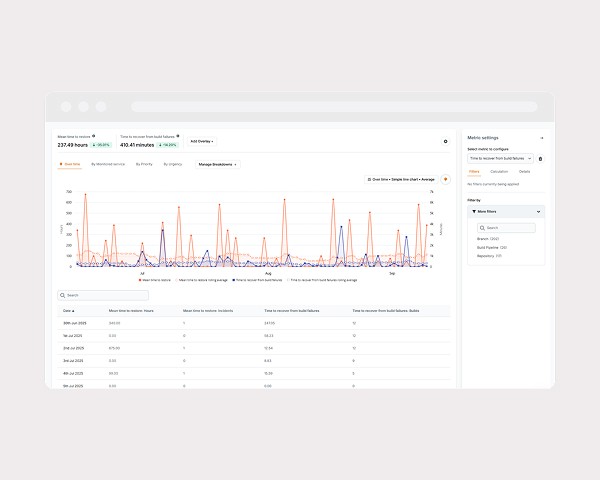Click the Sep label on chart axis

pos(392,273)
